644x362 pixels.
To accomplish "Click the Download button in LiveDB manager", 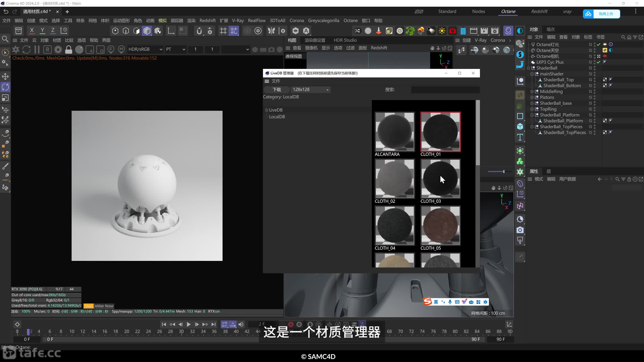I will pyautogui.click(x=275, y=89).
